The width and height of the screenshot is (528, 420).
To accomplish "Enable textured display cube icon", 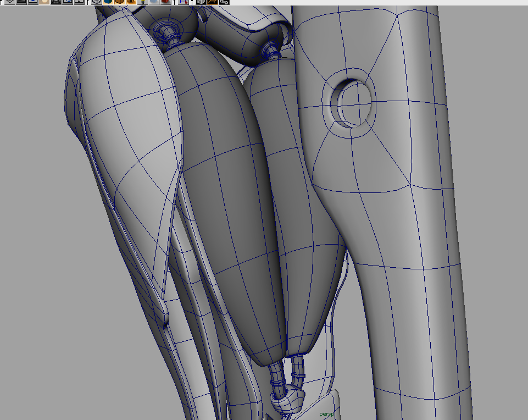I will pos(131,2).
